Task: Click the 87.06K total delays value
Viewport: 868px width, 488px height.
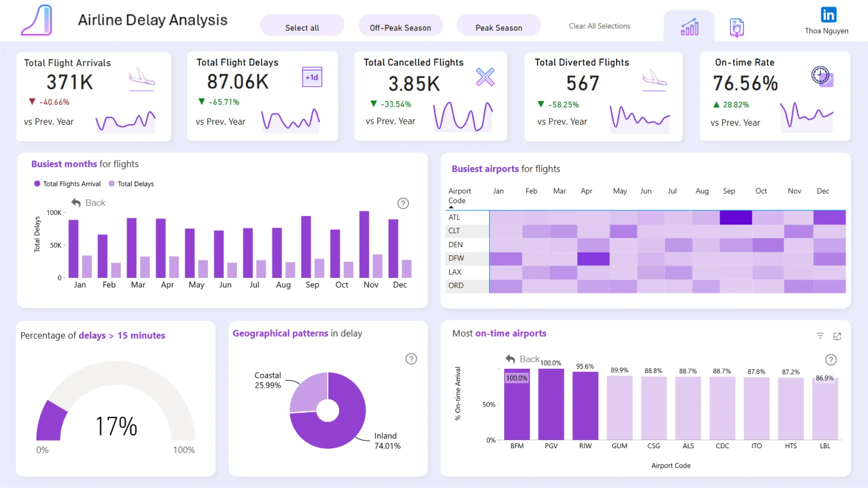Action: 238,82
